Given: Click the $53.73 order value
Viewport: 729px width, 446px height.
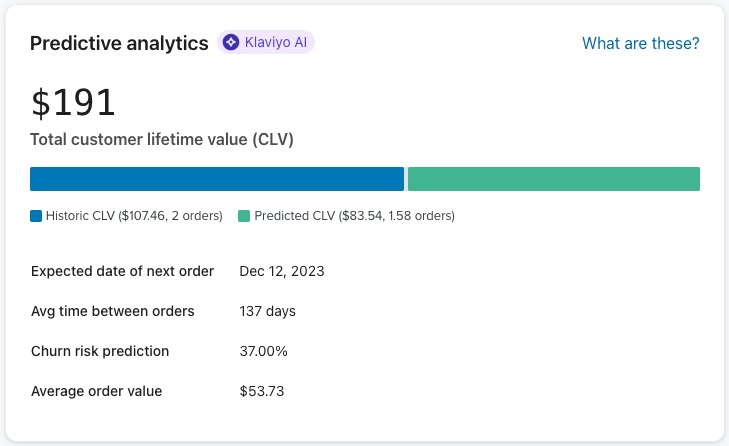Looking at the screenshot, I should [262, 391].
